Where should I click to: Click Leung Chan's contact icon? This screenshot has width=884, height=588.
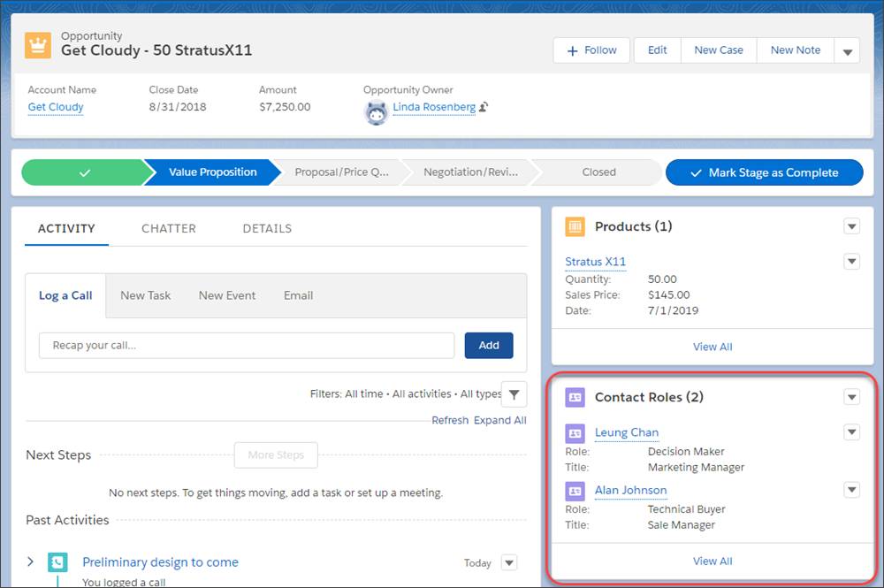(575, 433)
